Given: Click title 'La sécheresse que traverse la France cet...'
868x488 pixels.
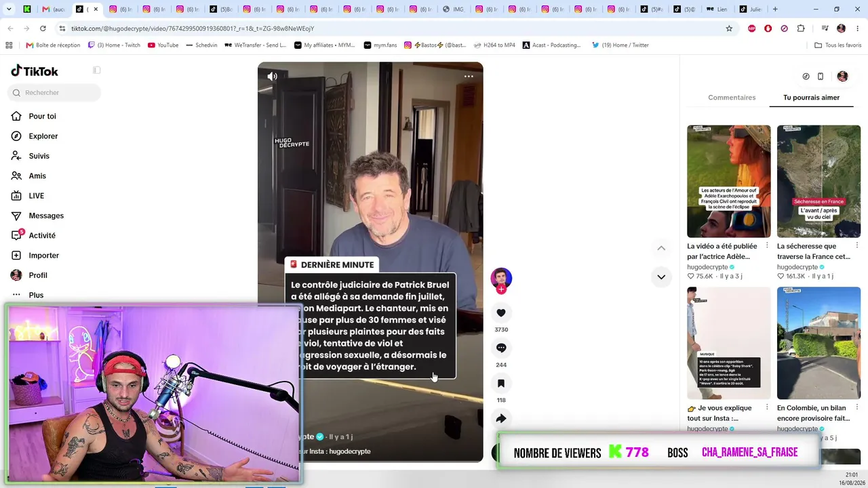Looking at the screenshot, I should tap(813, 251).
